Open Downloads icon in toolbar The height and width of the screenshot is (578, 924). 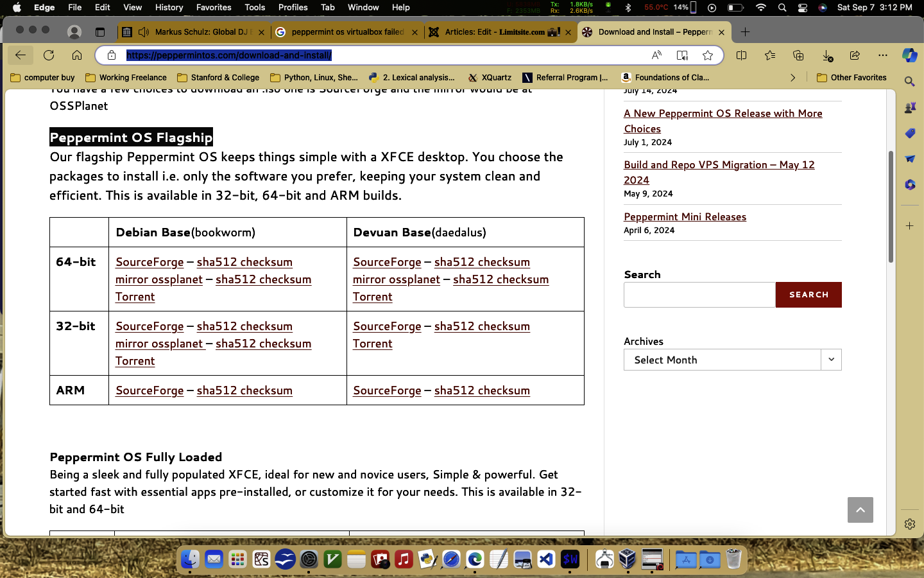point(826,55)
